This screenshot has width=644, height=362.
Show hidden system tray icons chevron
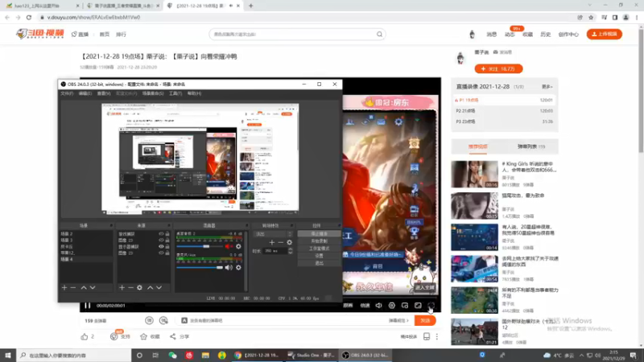coord(581,356)
